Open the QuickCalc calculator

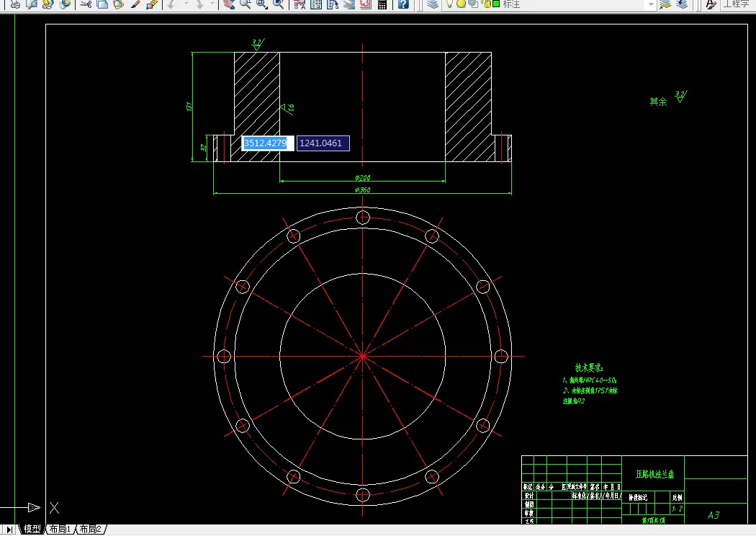(382, 4)
